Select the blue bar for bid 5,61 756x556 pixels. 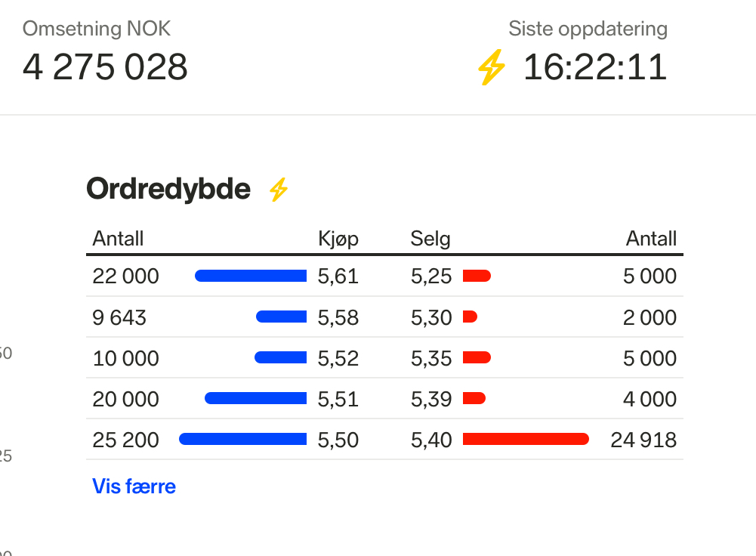tap(251, 276)
